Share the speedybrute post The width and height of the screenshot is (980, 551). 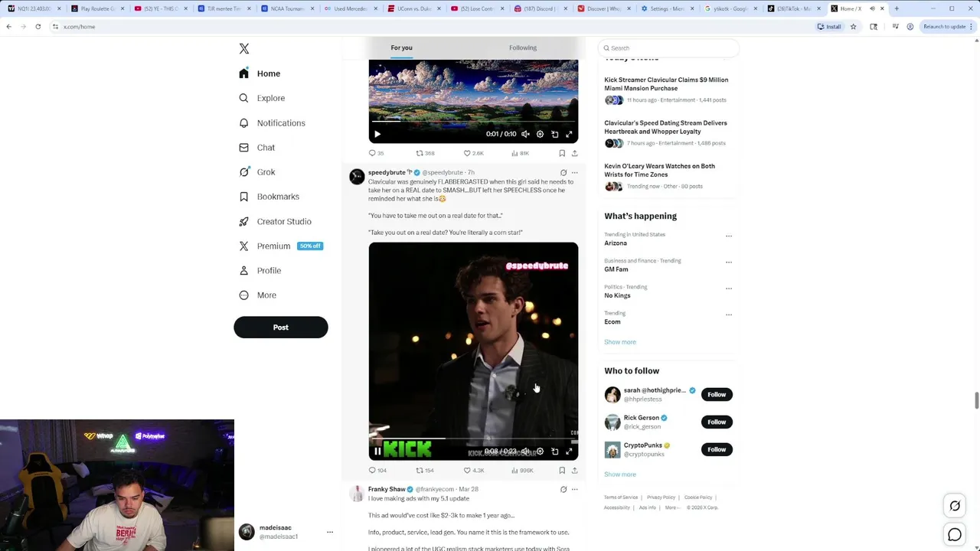[x=574, y=471]
